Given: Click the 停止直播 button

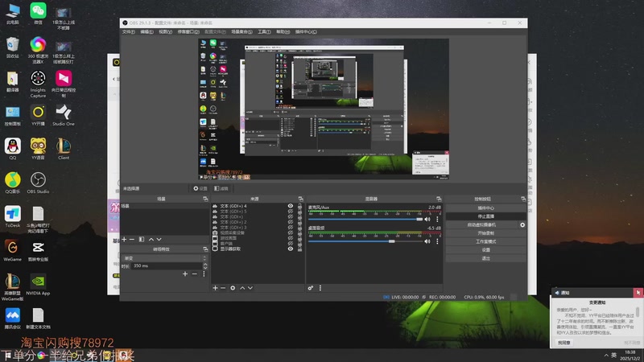Looking at the screenshot, I should click(485, 216).
